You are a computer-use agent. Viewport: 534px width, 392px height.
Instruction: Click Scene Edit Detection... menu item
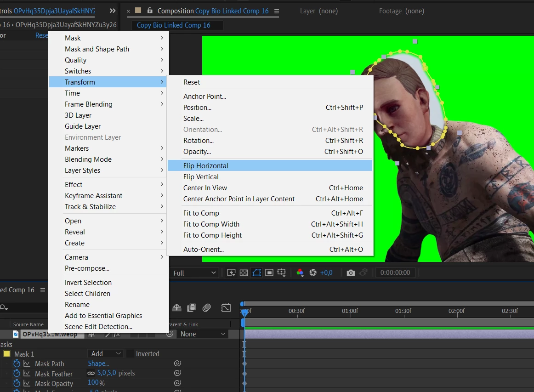click(x=108, y=326)
